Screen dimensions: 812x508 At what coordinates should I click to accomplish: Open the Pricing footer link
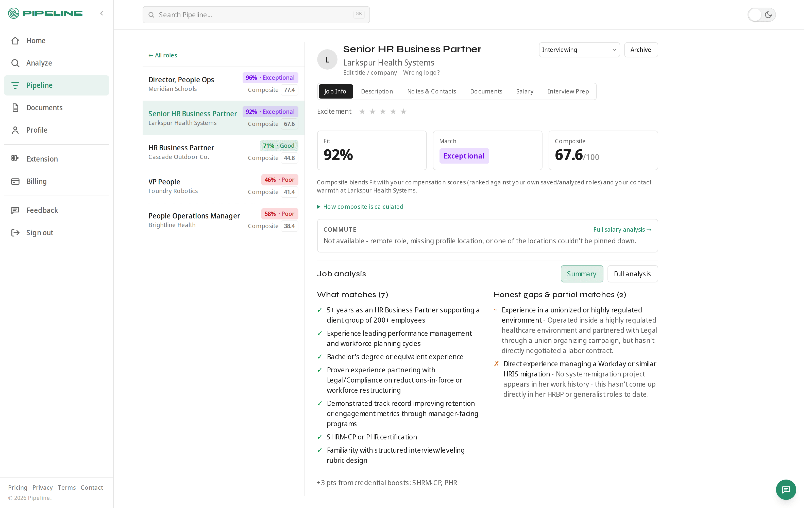tap(18, 487)
